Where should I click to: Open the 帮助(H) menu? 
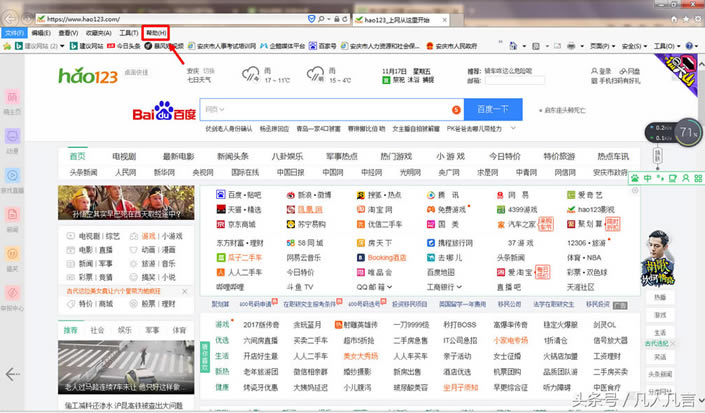click(157, 33)
